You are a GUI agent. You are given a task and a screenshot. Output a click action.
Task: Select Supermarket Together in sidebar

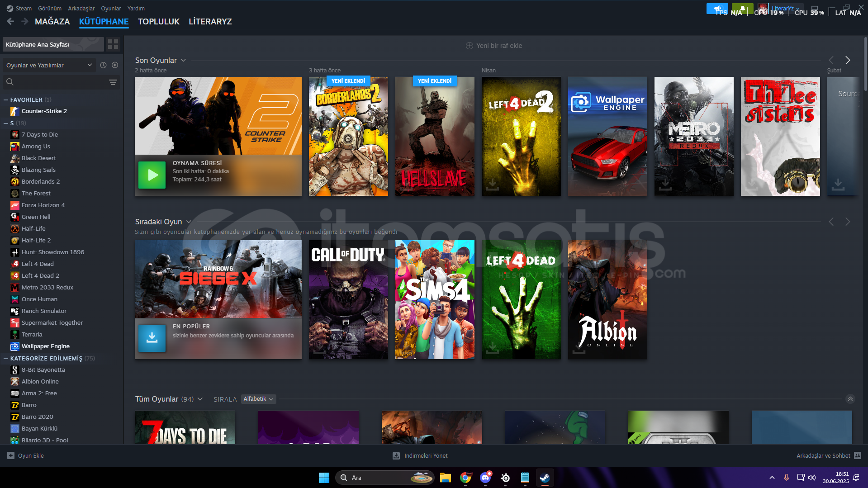click(52, 322)
